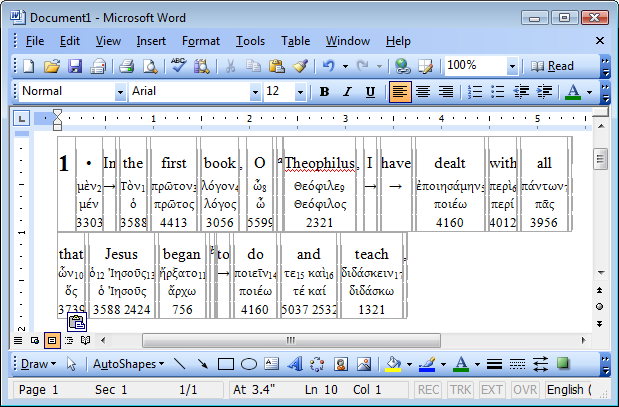Insert WordArt
The width and height of the screenshot is (619, 407).
click(294, 364)
